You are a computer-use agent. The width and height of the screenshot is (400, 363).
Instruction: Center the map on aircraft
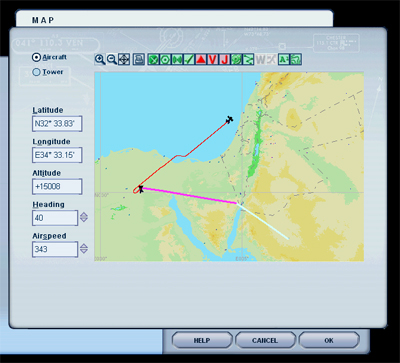[x=124, y=60]
